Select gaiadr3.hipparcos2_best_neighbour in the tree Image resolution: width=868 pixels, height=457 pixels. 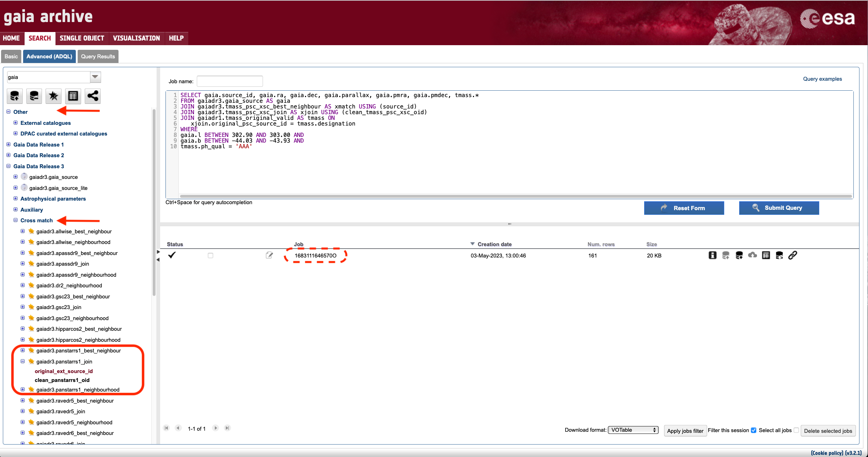(x=79, y=329)
